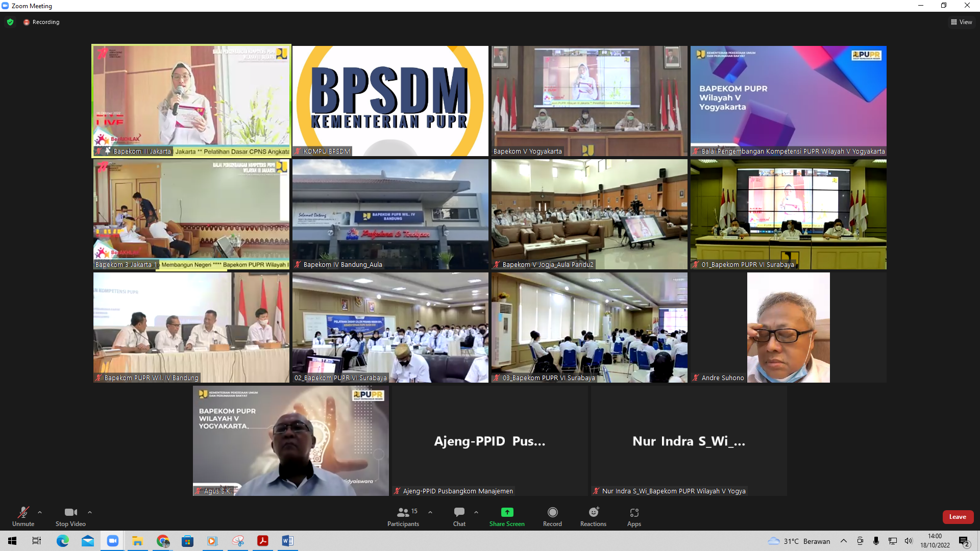This screenshot has height=551, width=980.
Task: Select the 01_Bapekom PUPR VI Surabaya tile
Action: [x=789, y=214]
